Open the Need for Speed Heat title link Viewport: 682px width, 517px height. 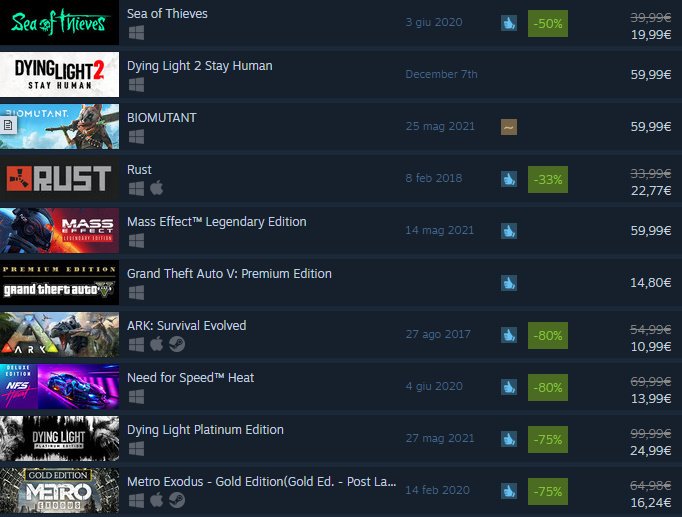pyautogui.click(x=191, y=377)
